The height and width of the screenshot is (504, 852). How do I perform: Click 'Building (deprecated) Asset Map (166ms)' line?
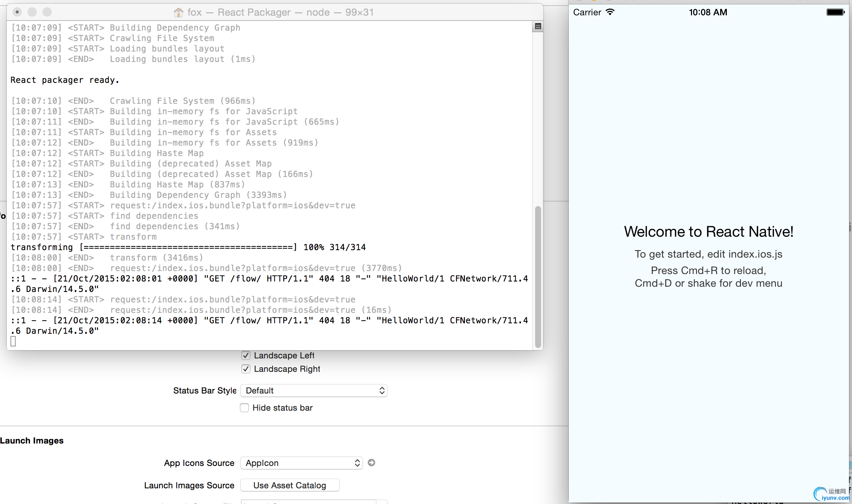point(162,174)
